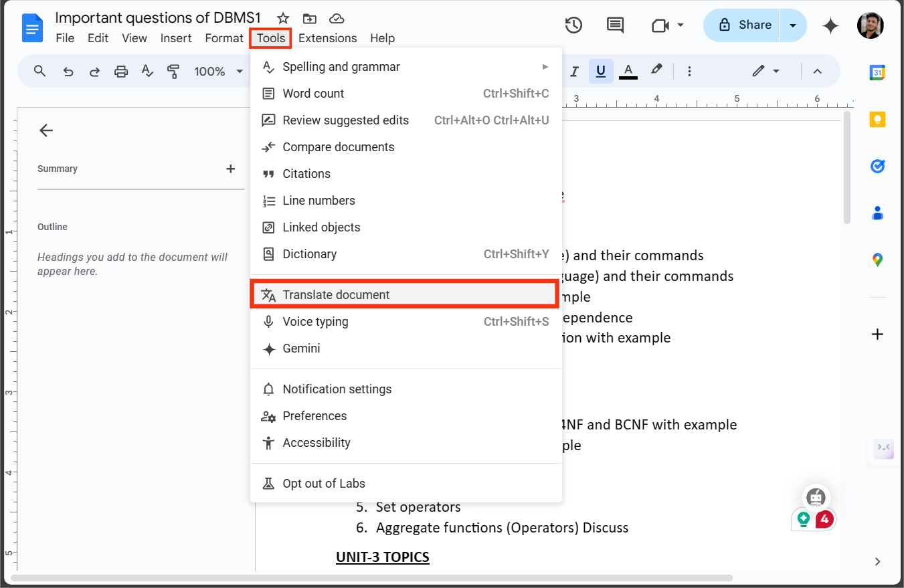Choose Citations menu entry
Image resolution: width=904 pixels, height=588 pixels.
[x=406, y=174]
